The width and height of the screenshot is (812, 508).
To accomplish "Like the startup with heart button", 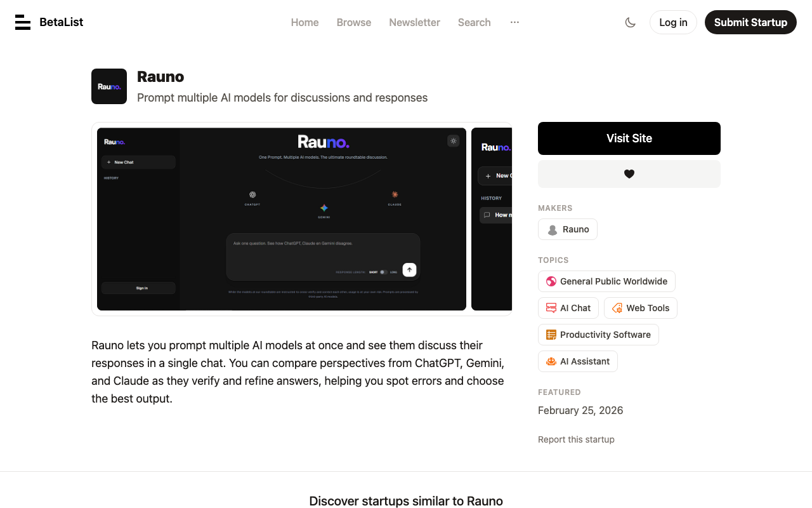I will coord(629,174).
